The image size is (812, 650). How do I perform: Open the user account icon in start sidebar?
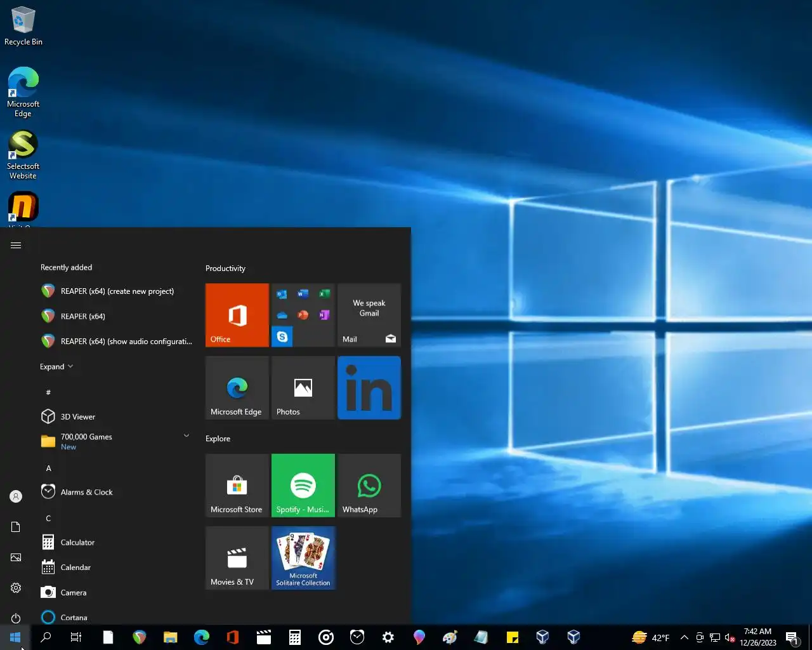16,496
